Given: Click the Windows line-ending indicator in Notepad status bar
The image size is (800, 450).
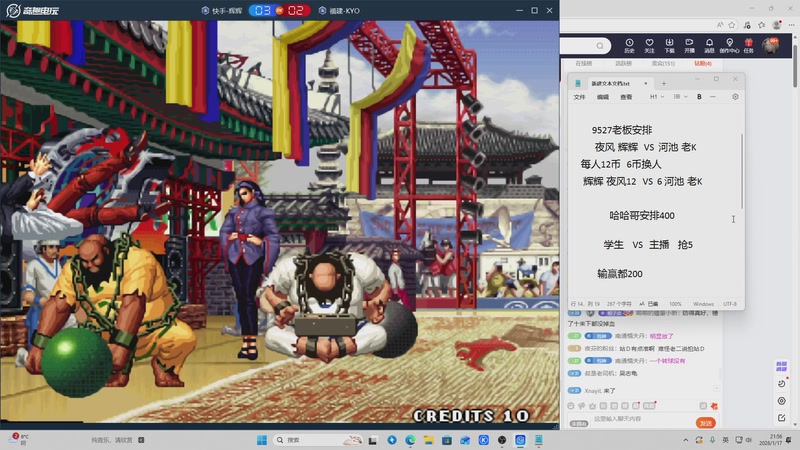Looking at the screenshot, I should coord(703,304).
